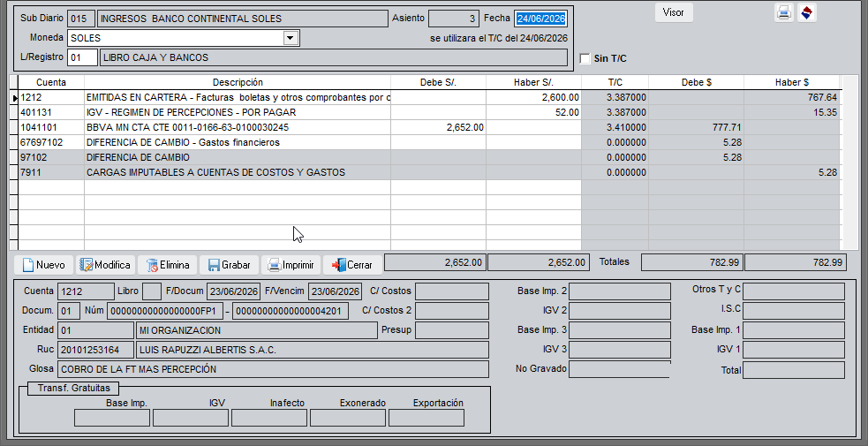Click the Elimina button
This screenshot has height=446, width=868.
coord(167,265)
